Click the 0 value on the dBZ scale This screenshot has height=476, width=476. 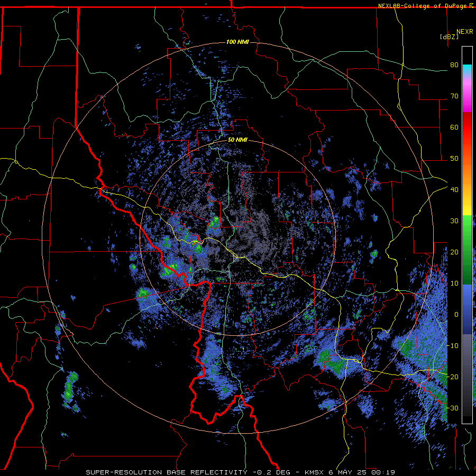tap(456, 315)
